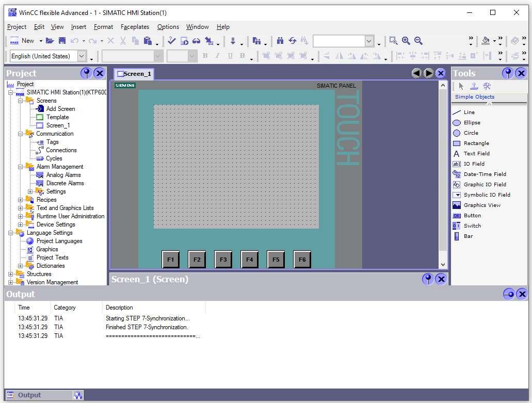The height and width of the screenshot is (403, 532).
Task: Click the New project toolbar button
Action: [x=22, y=41]
